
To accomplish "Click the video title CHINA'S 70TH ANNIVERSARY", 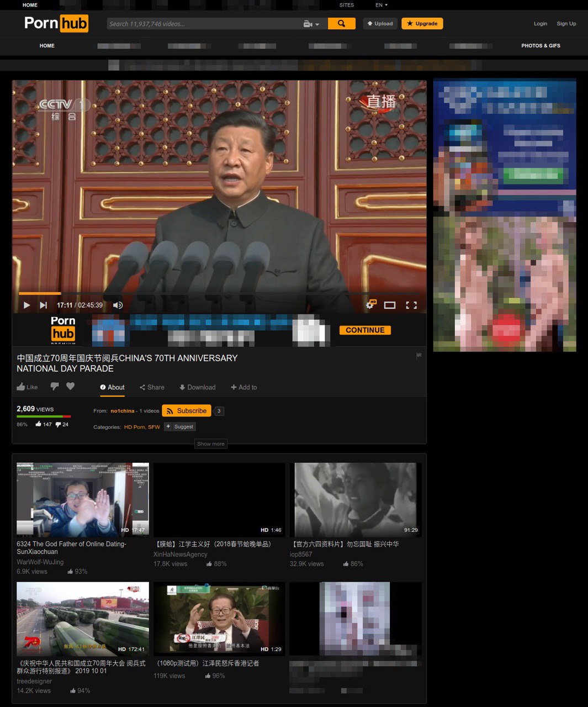I will [x=127, y=363].
